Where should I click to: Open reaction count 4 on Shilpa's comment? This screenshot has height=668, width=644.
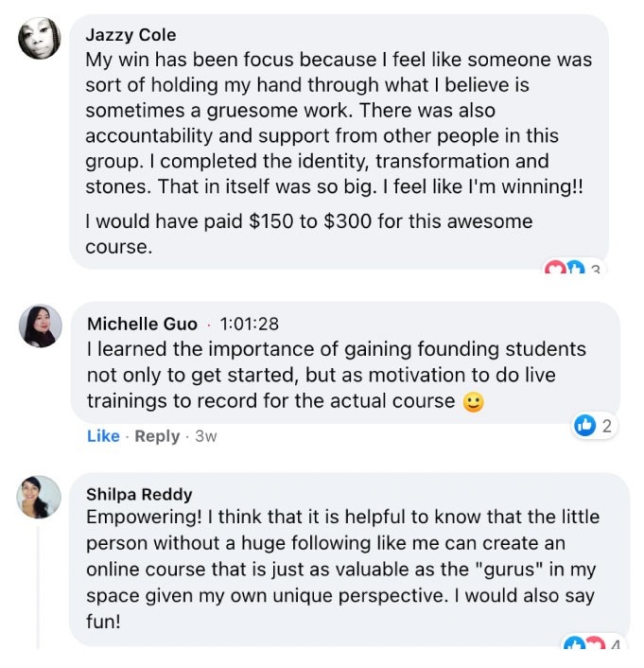(615, 647)
